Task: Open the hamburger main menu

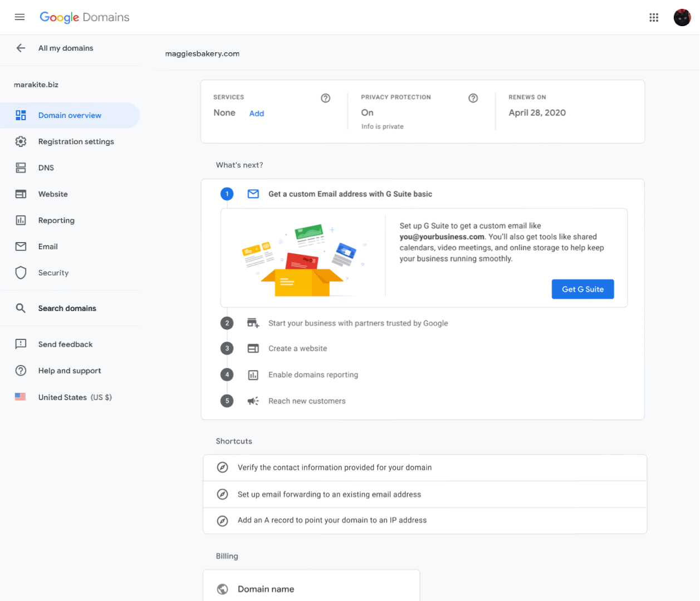Action: coord(20,17)
